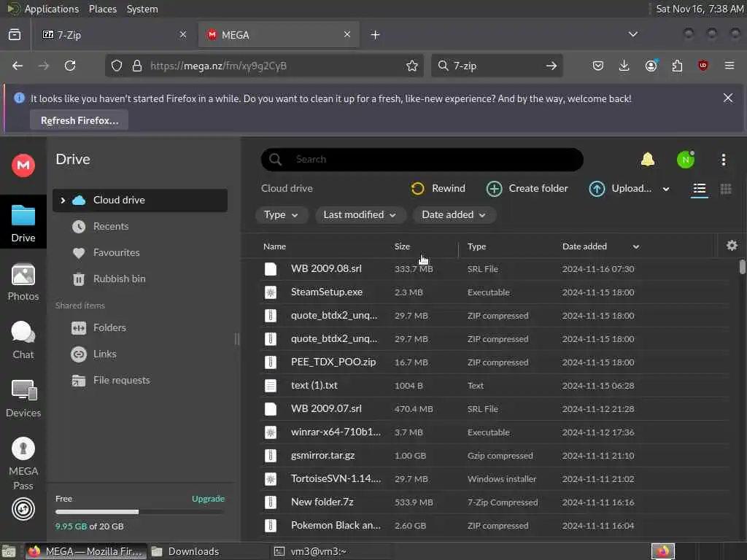Bookmark this page with the star
This screenshot has height=560, width=747.
[x=411, y=66]
